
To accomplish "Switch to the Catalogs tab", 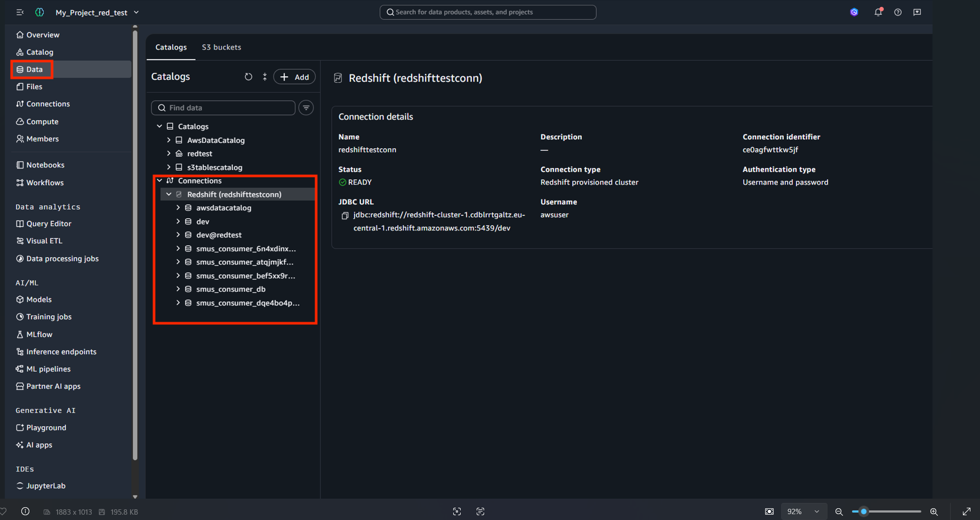I will click(x=171, y=47).
